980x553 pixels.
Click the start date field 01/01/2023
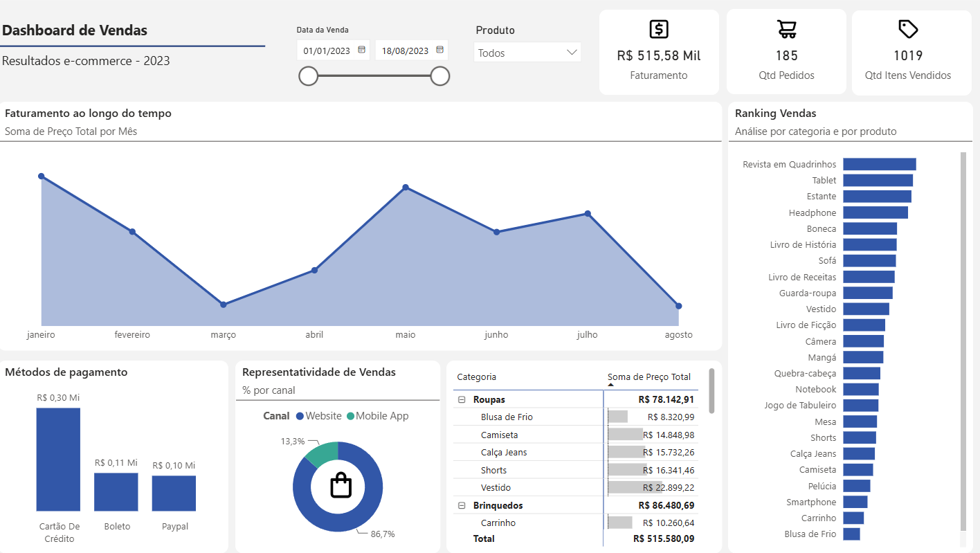334,51
